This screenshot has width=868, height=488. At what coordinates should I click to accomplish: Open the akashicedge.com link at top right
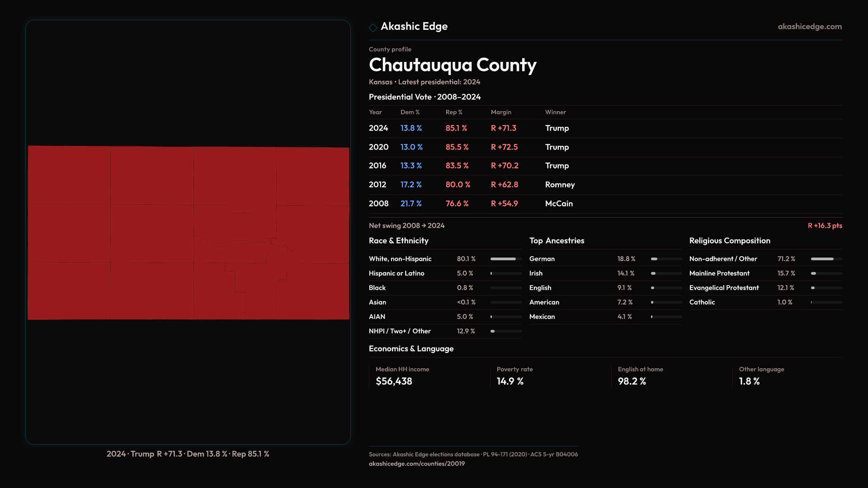[x=809, y=27]
